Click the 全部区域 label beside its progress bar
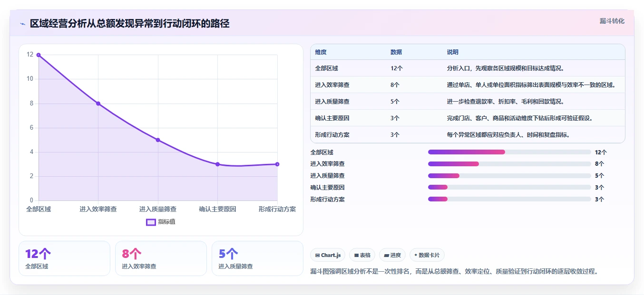The height and width of the screenshot is (295, 644). [322, 152]
